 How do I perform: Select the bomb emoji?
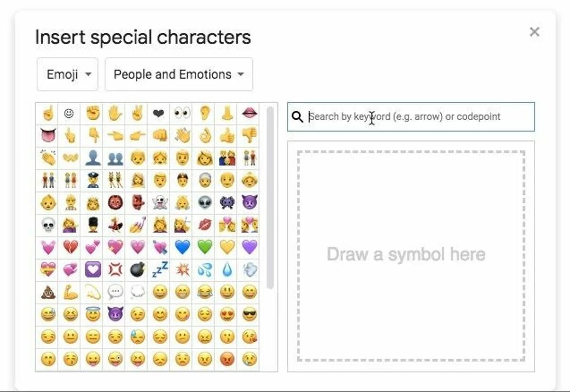tap(137, 270)
